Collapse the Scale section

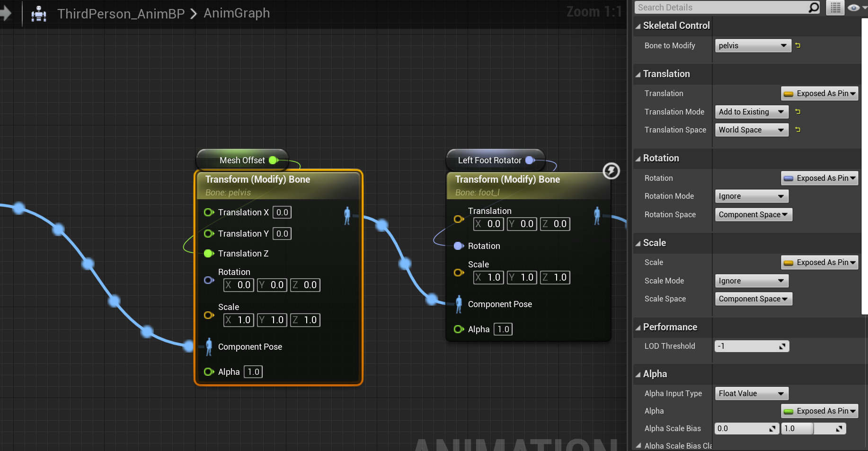tap(638, 243)
